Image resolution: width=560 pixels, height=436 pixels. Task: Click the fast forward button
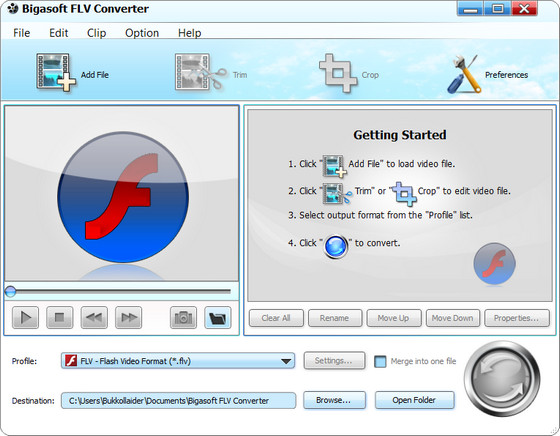128,317
